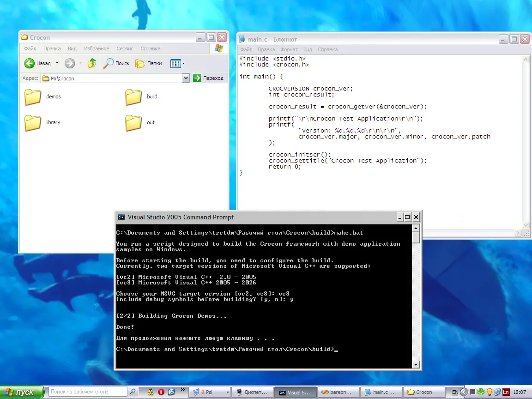Click the 18:07 taskbar clock
This screenshot has height=399, width=532.
click(x=520, y=392)
